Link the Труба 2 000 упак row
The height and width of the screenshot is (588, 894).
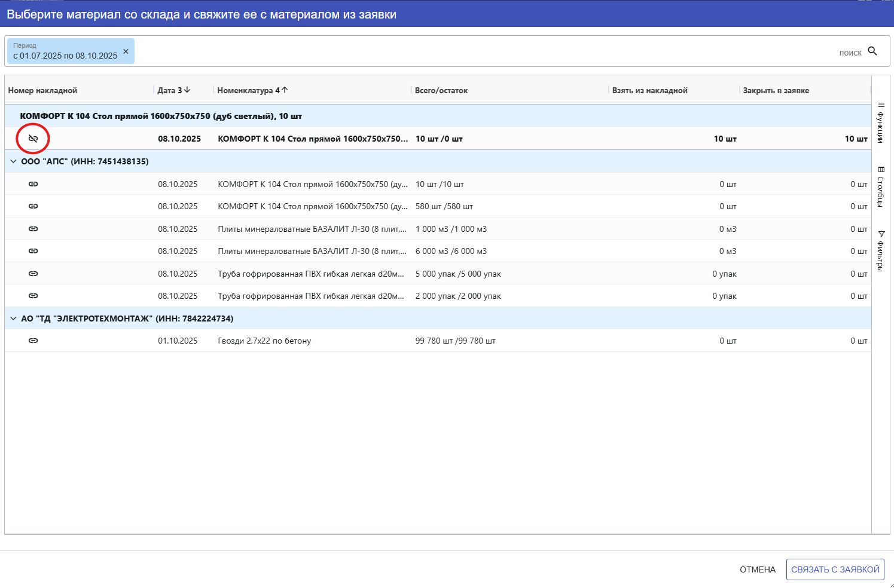33,296
